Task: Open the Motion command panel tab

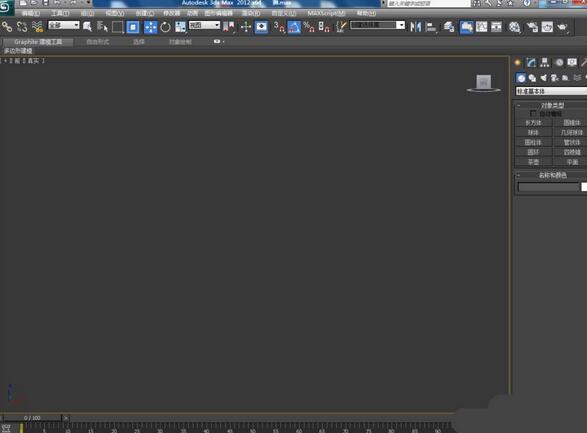Action: 559,63
